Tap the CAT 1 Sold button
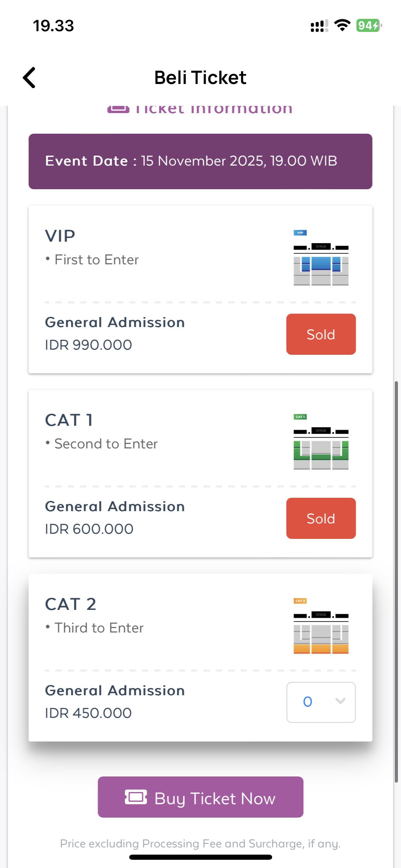This screenshot has width=401, height=868. (321, 518)
